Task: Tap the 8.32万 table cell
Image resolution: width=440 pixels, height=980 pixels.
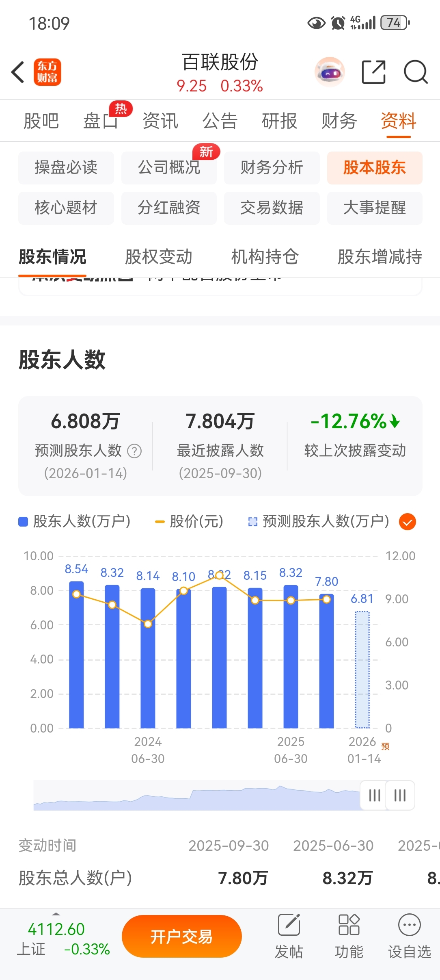Action: [x=347, y=878]
